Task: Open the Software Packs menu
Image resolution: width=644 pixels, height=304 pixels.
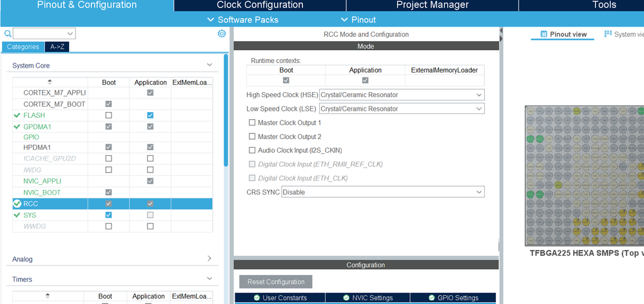Action: pos(243,20)
